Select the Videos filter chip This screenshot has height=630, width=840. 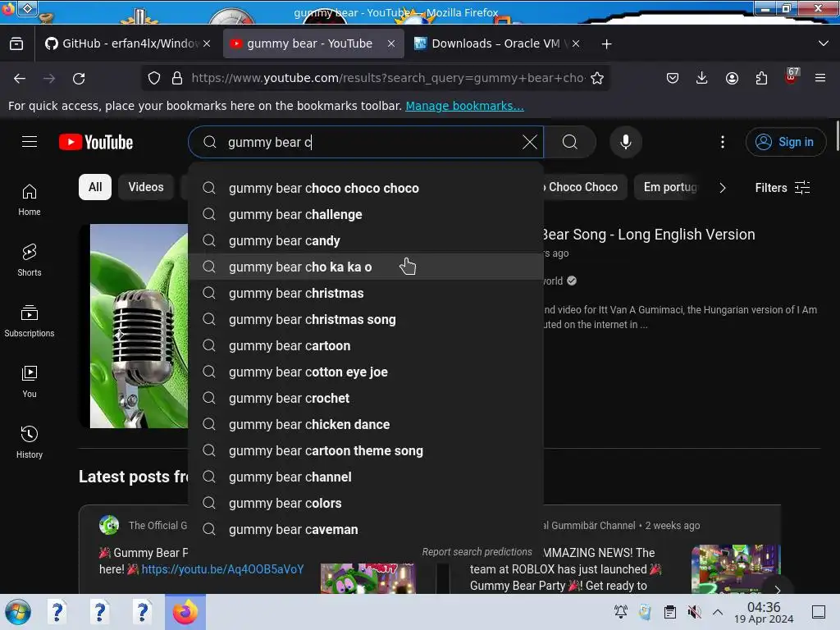tap(146, 187)
